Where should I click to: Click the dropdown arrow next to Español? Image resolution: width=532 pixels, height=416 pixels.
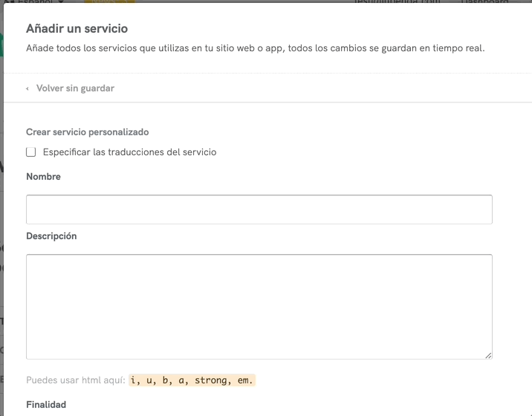click(61, 2)
